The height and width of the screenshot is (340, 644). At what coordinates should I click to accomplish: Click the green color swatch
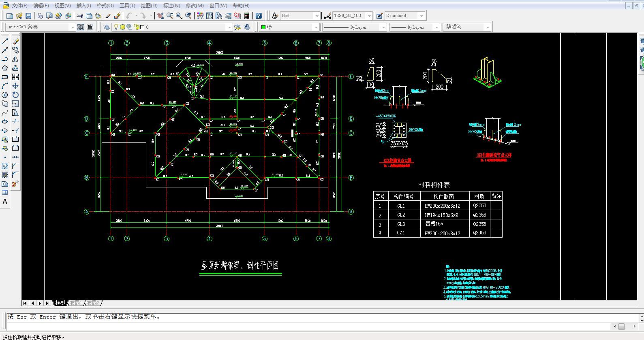263,27
